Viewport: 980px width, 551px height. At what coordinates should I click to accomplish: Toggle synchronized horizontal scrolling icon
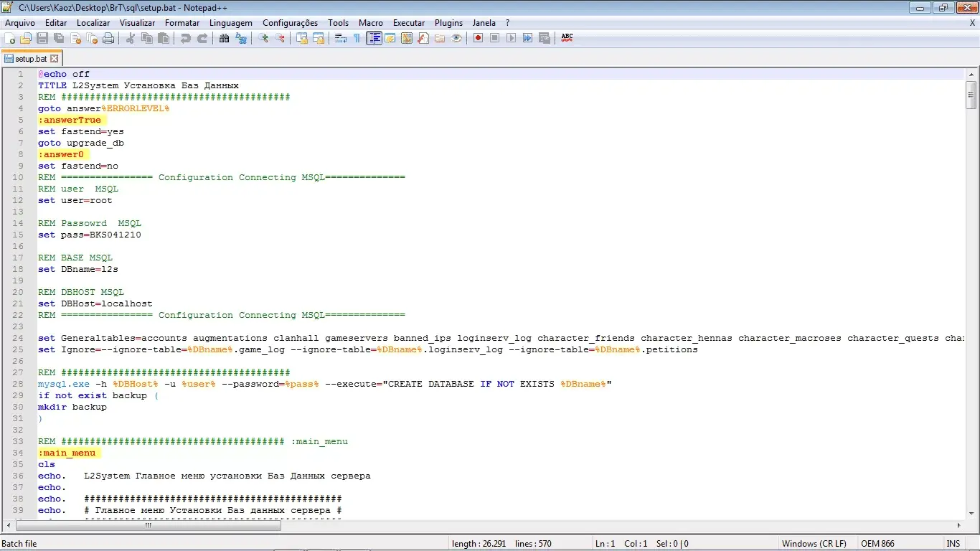coord(319,38)
